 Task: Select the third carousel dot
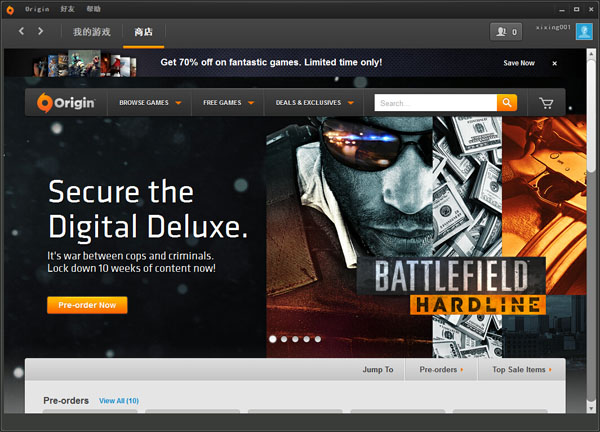point(295,339)
